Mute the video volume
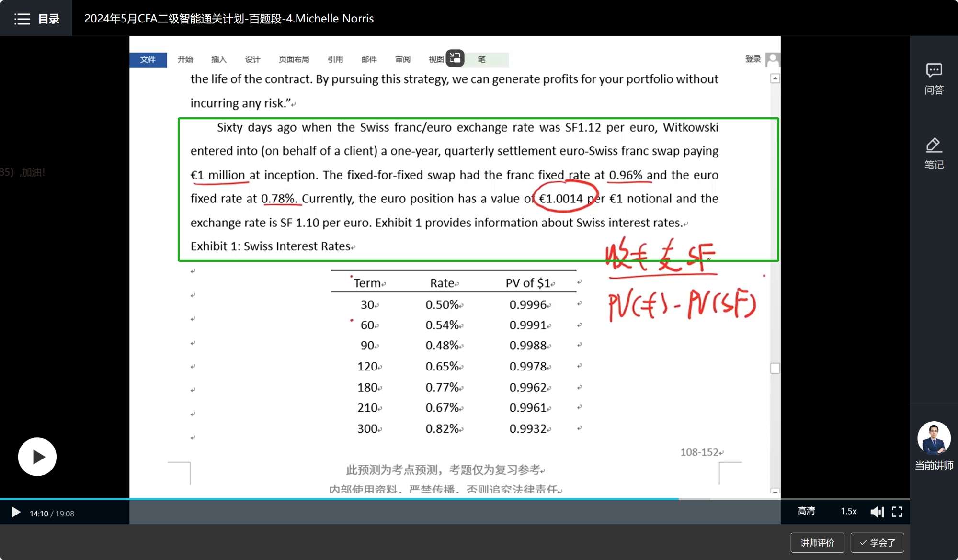 tap(877, 512)
